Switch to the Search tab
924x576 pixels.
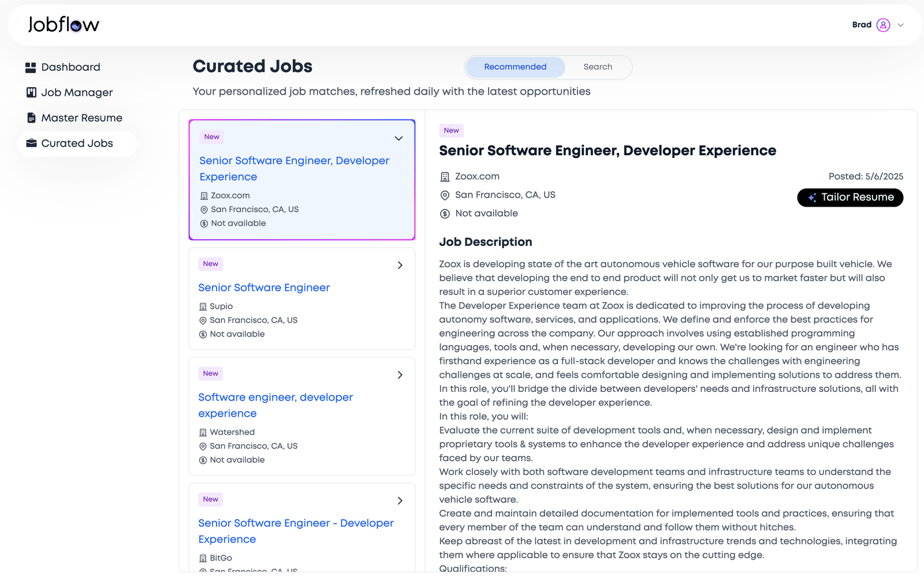[x=598, y=67]
